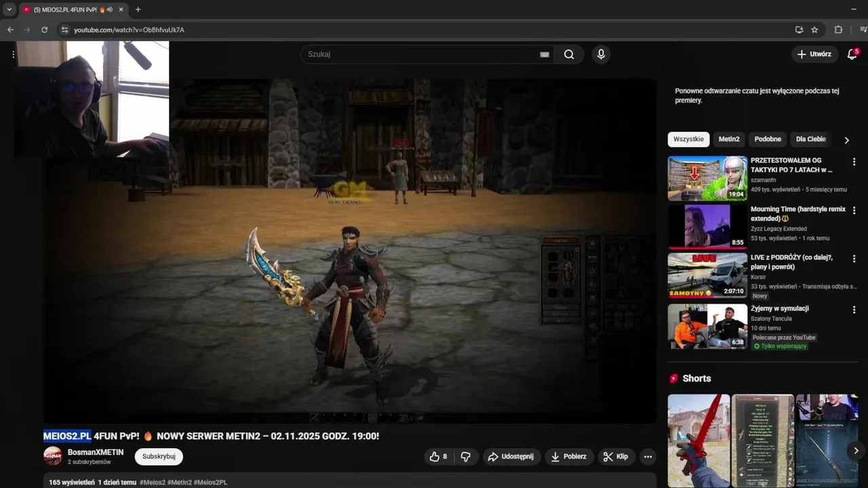The width and height of the screenshot is (868, 488).
Task: Open a new browser tab
Action: pos(138,9)
